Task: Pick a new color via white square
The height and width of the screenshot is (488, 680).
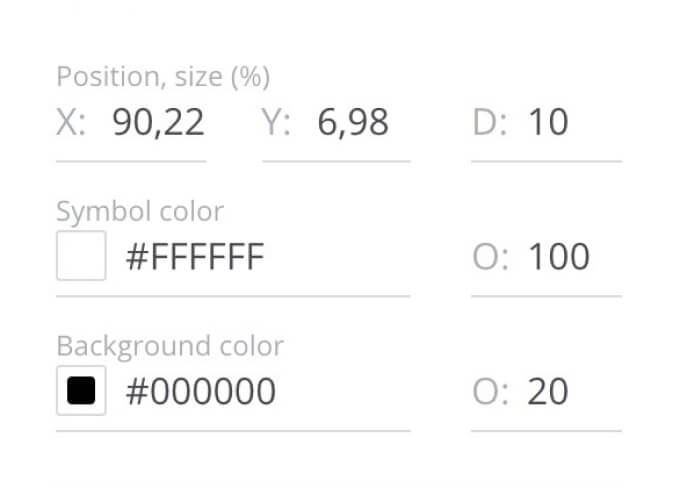Action: (81, 256)
